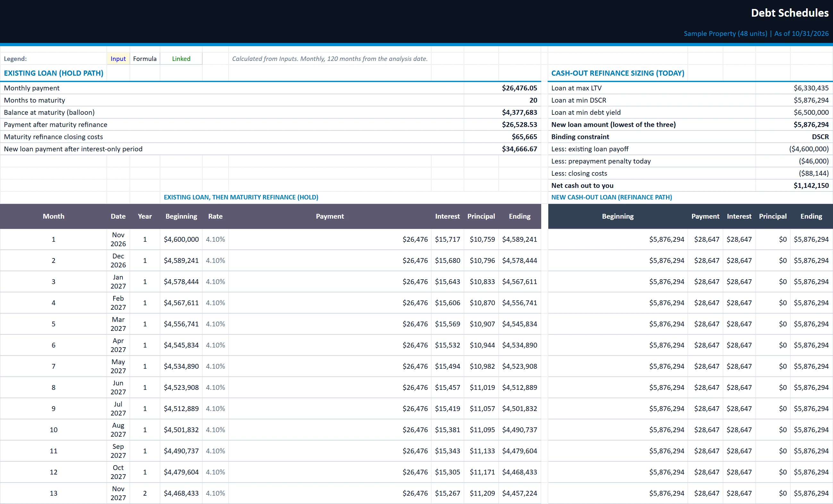Select the Nov 2026 date cell
The height and width of the screenshot is (504, 833).
[118, 239]
